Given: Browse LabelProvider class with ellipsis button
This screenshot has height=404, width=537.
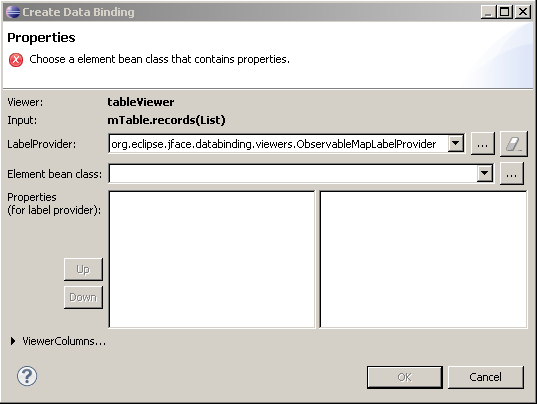Looking at the screenshot, I should (x=483, y=144).
